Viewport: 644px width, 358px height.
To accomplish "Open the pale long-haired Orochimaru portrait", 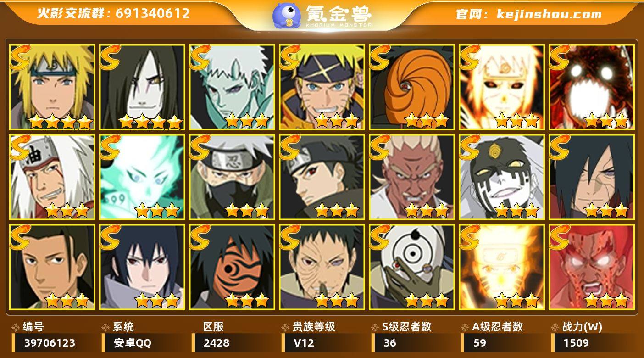I will (x=142, y=87).
